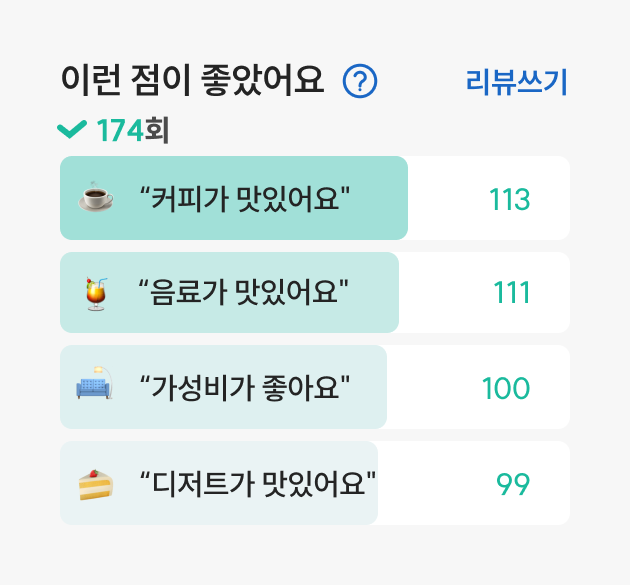Viewport: 630px width, 585px height.
Task: Click the coffee cup emoji icon
Action: click(96, 196)
